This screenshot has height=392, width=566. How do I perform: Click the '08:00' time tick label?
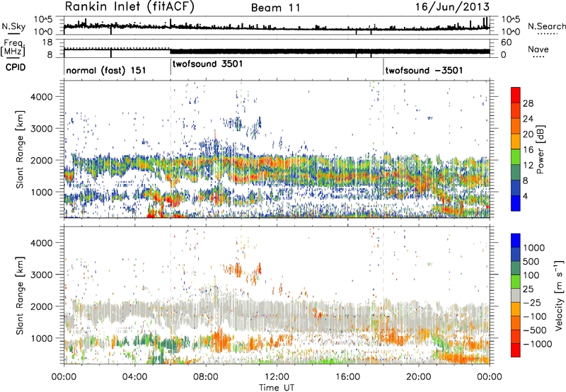[206, 377]
